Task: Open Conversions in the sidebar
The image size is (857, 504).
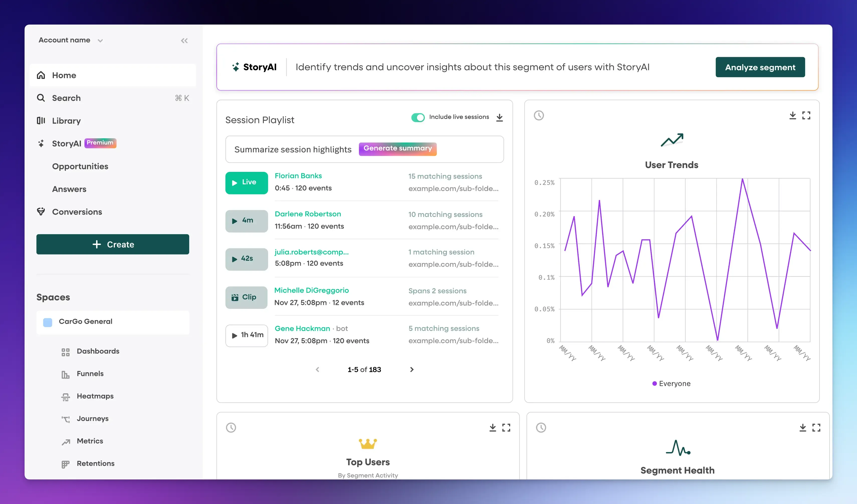Action: (x=77, y=212)
